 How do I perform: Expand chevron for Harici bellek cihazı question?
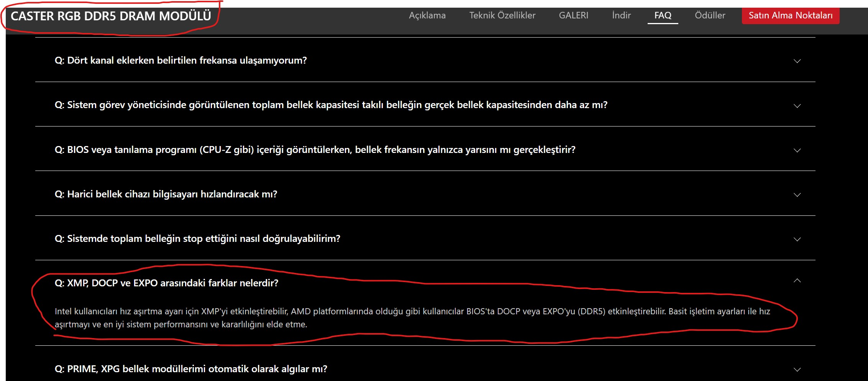[797, 195]
